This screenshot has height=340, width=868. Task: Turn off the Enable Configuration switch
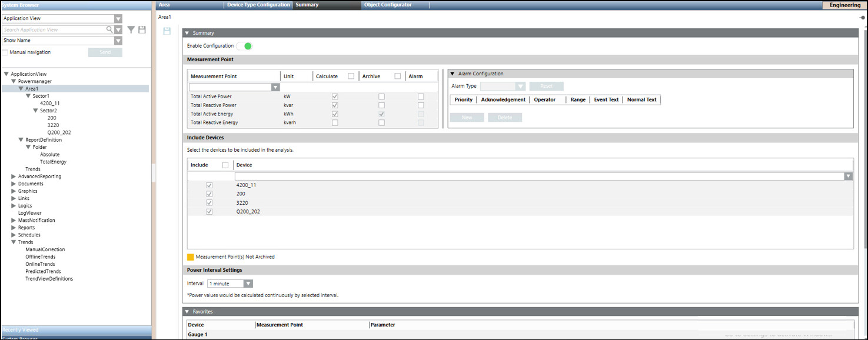(244, 46)
